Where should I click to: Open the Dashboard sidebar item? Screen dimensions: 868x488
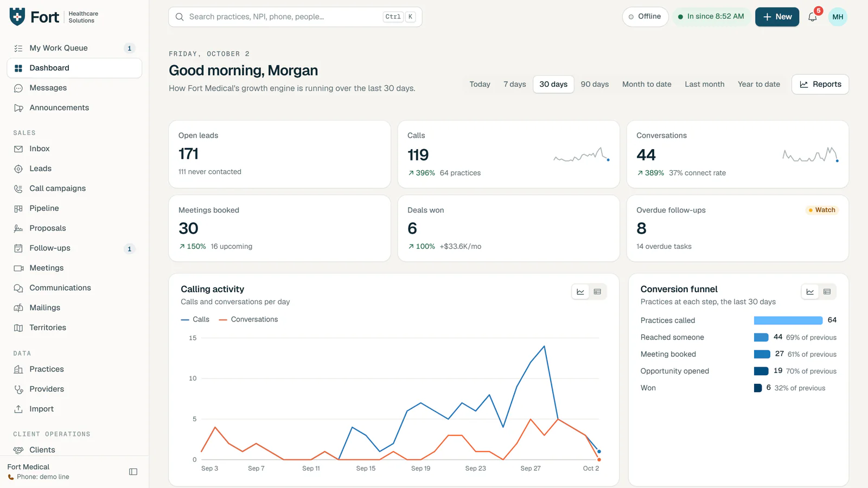pyautogui.click(x=74, y=68)
